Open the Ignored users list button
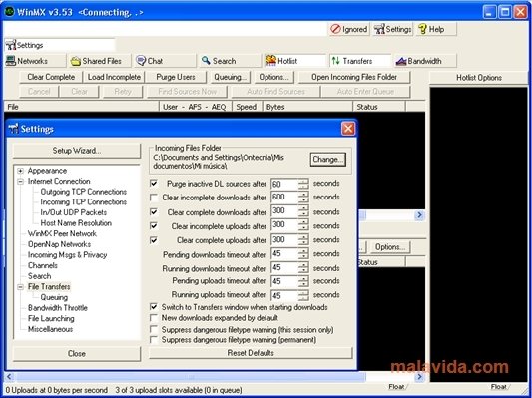The width and height of the screenshot is (532, 398). pyautogui.click(x=349, y=29)
